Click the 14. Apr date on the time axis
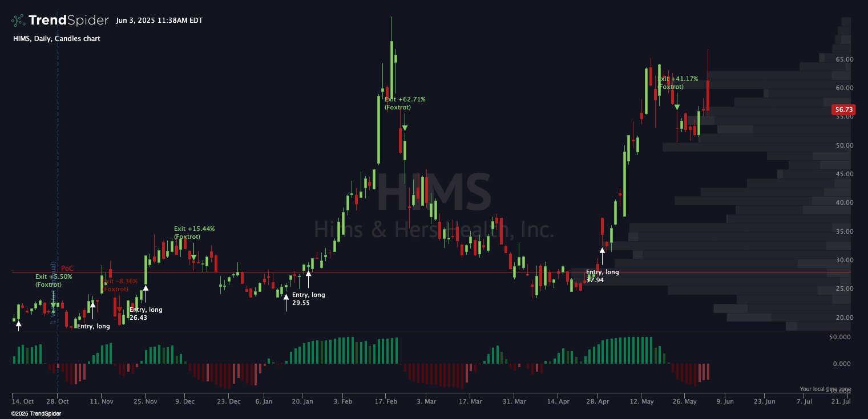This screenshot has width=868, height=419. click(x=558, y=401)
